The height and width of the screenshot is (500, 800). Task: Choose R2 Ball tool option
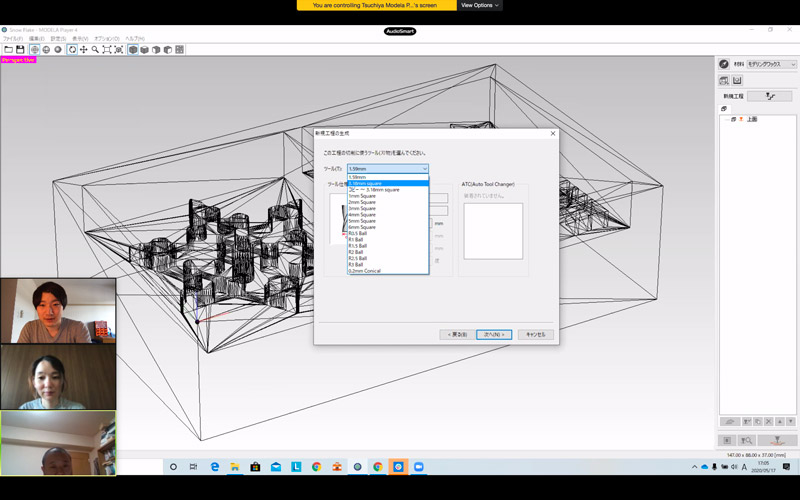(x=388, y=252)
